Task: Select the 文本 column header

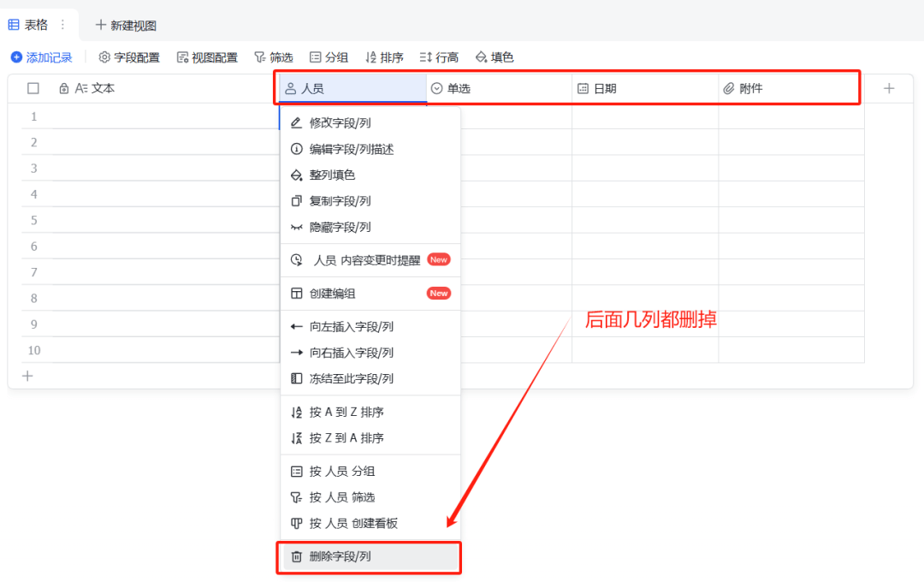Action: (x=165, y=88)
